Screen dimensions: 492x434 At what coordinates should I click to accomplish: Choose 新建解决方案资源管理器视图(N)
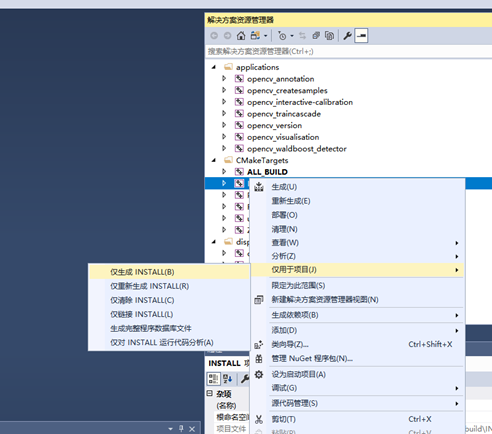coord(357,299)
